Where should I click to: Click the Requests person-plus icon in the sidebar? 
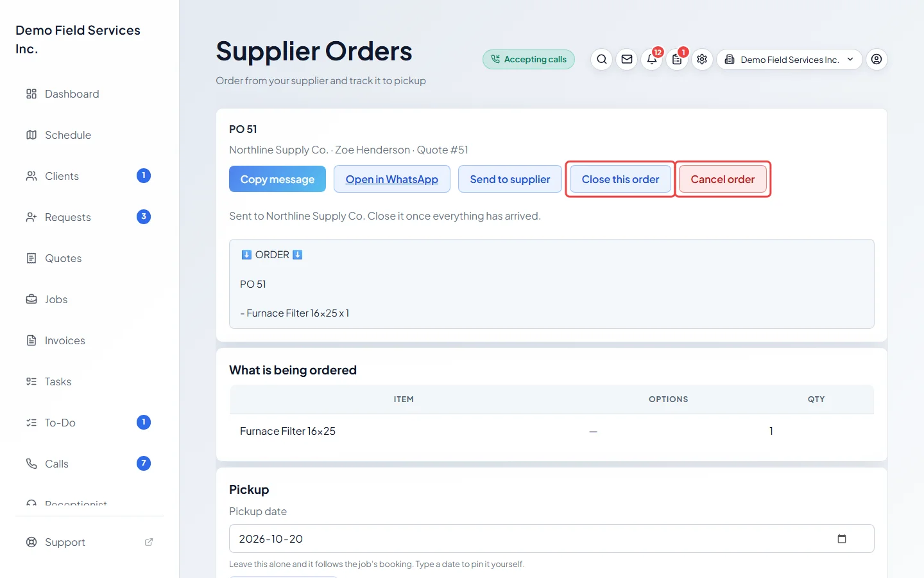(31, 217)
